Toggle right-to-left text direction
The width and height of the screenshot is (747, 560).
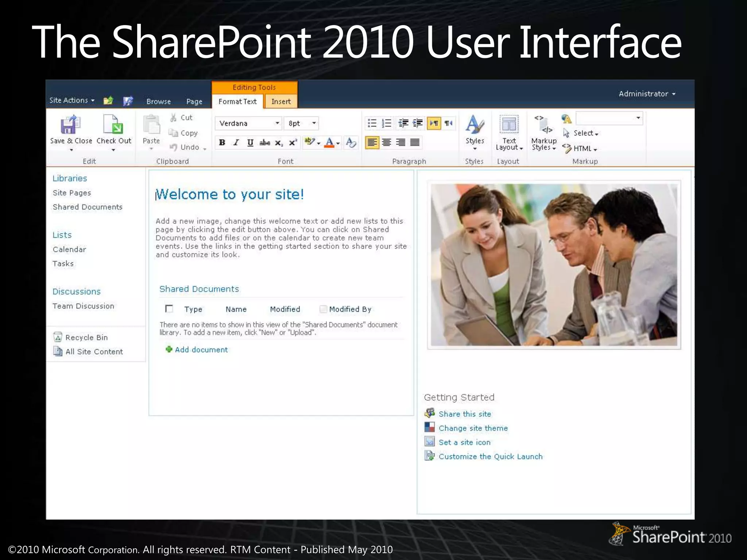(449, 123)
